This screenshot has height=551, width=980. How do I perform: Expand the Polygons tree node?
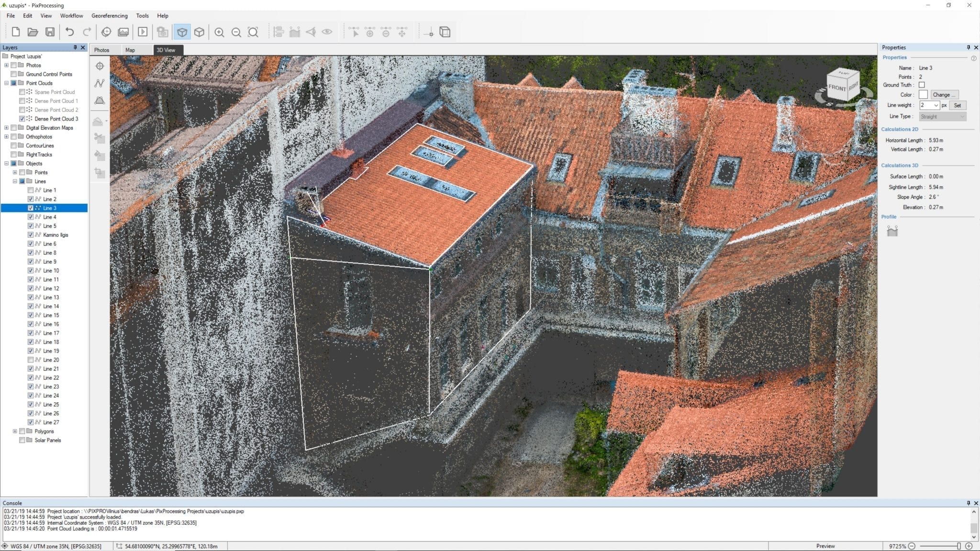tap(15, 431)
